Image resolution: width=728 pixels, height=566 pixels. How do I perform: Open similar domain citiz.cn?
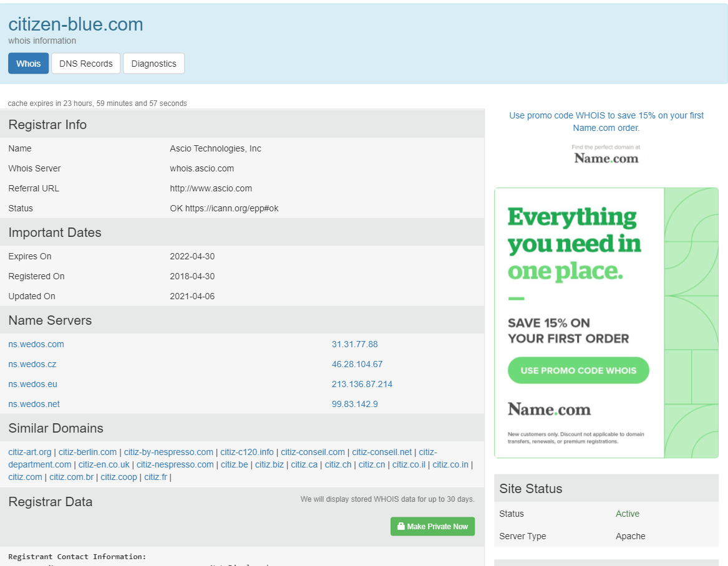coord(372,464)
